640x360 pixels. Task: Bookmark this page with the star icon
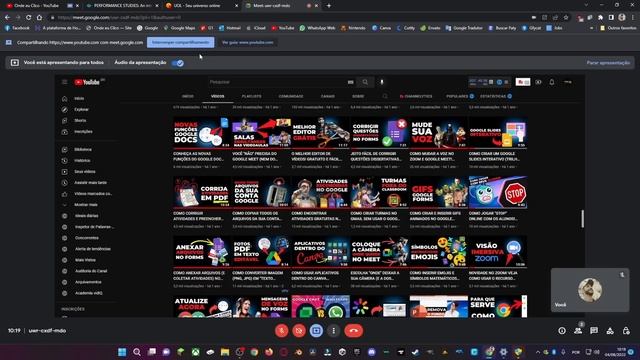(x=566, y=17)
